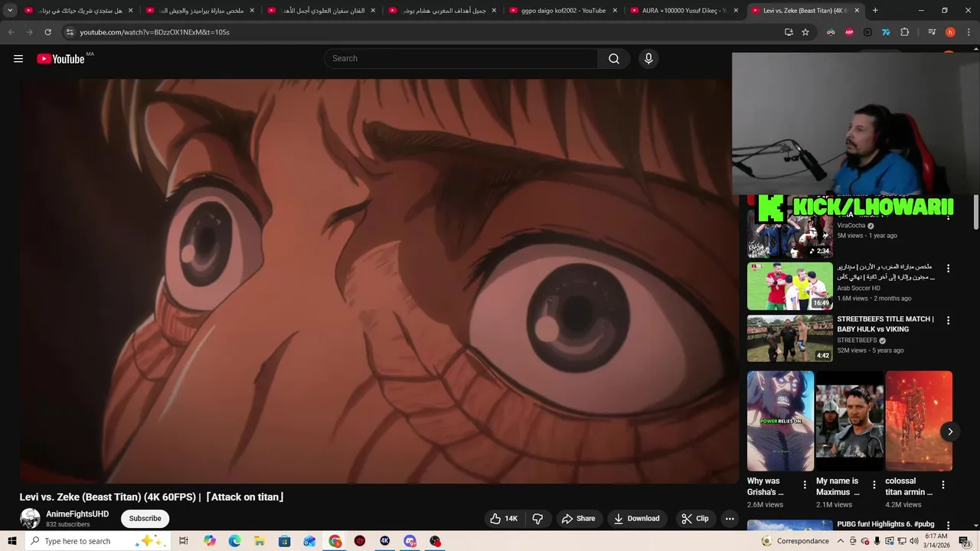This screenshot has width=980, height=551.
Task: Go back in browser history
Action: click(11, 32)
